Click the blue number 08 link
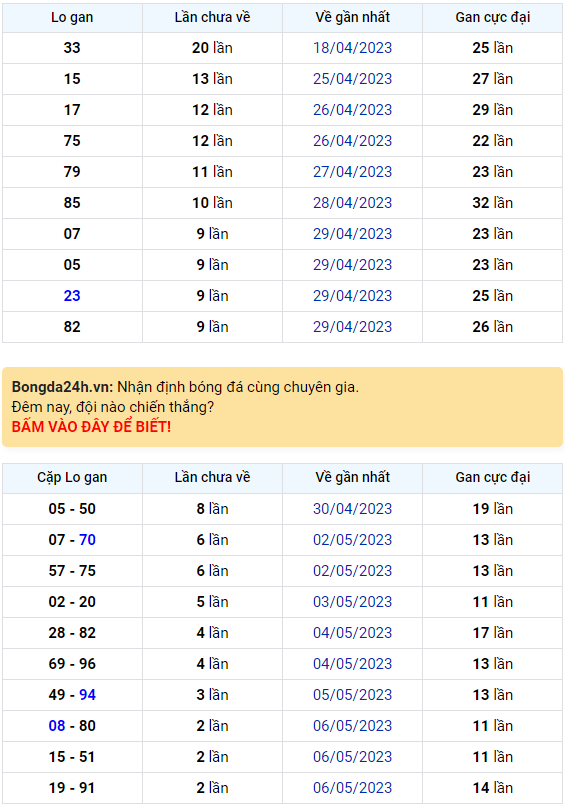The image size is (565, 808). (x=57, y=726)
